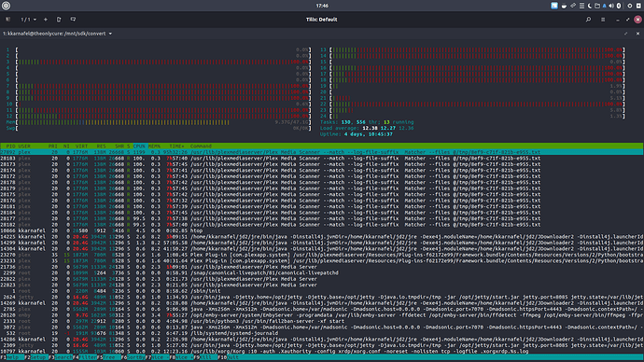Click the blue terminal tray icon
Viewport: 644px width, 362px height.
pos(554,6)
